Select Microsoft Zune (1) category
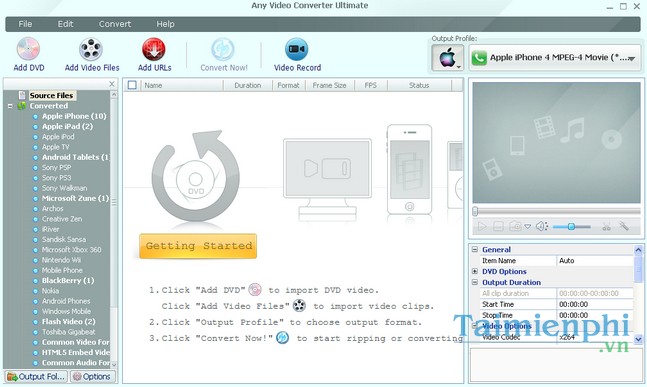This screenshot has height=387, width=647. 75,198
